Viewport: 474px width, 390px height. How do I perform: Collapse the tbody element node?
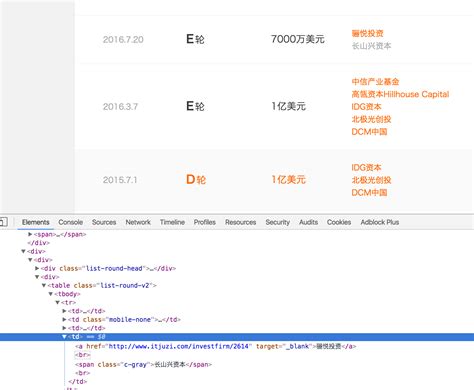tap(51, 294)
